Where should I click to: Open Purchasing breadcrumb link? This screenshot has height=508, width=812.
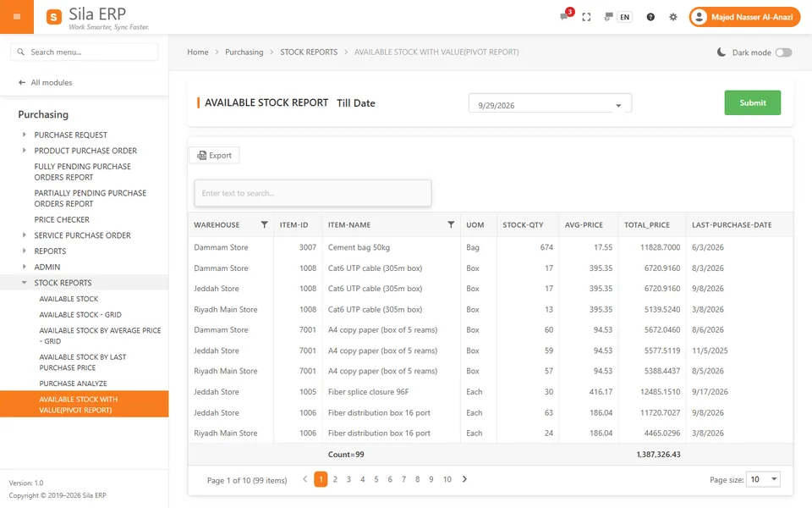[244, 52]
